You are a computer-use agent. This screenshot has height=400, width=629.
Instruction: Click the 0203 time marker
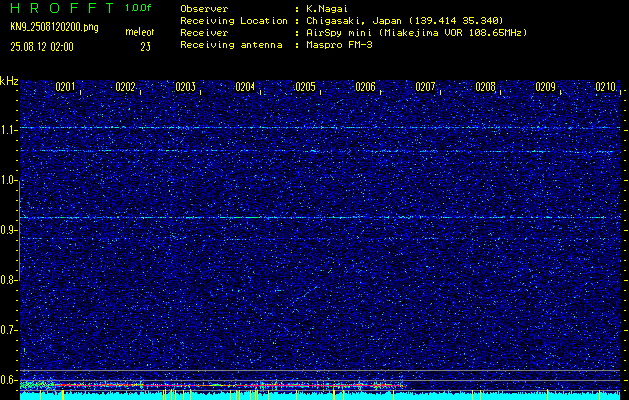(x=185, y=87)
